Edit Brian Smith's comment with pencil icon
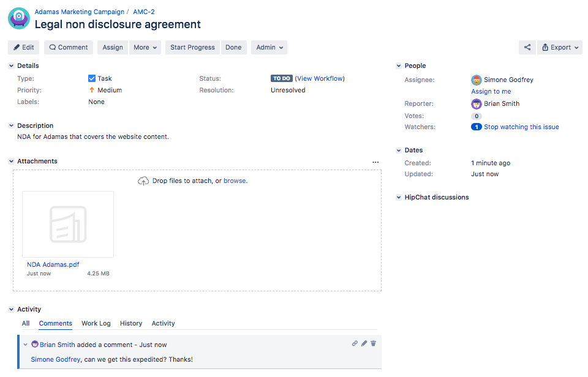Viewport: 588px width, 377px height. tap(364, 343)
